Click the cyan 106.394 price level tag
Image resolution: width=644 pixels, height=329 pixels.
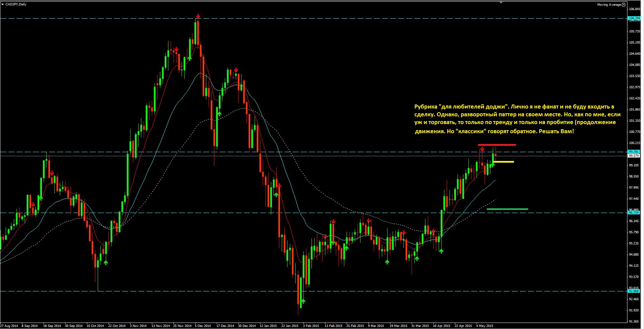pos(634,18)
